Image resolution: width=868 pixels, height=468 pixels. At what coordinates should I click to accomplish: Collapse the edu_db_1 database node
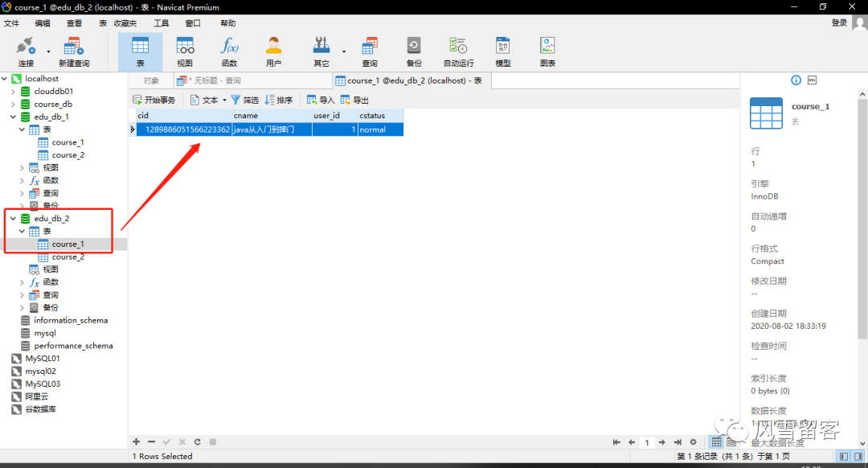13,117
